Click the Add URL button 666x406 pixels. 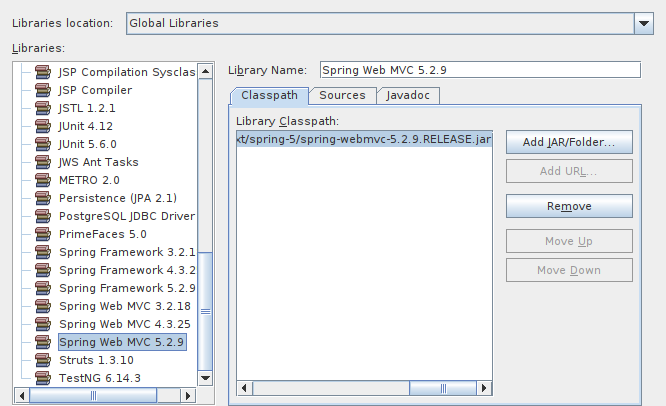pyautogui.click(x=569, y=171)
